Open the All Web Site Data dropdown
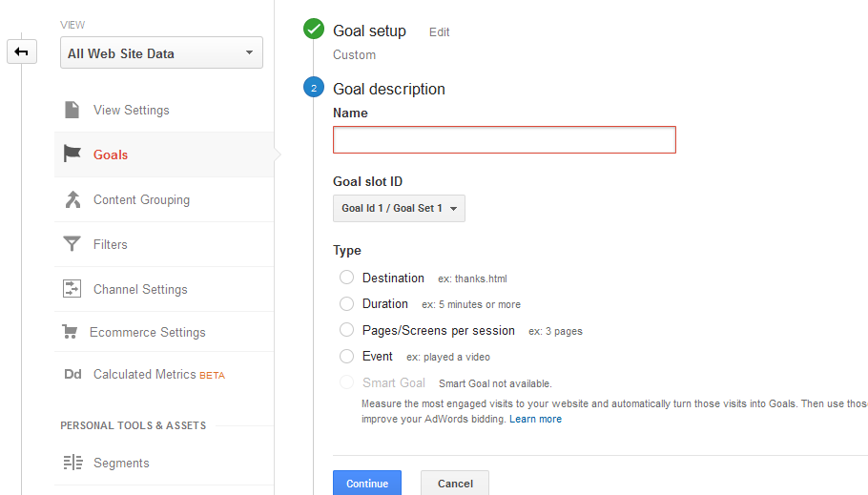This screenshot has height=495, width=868. click(161, 53)
